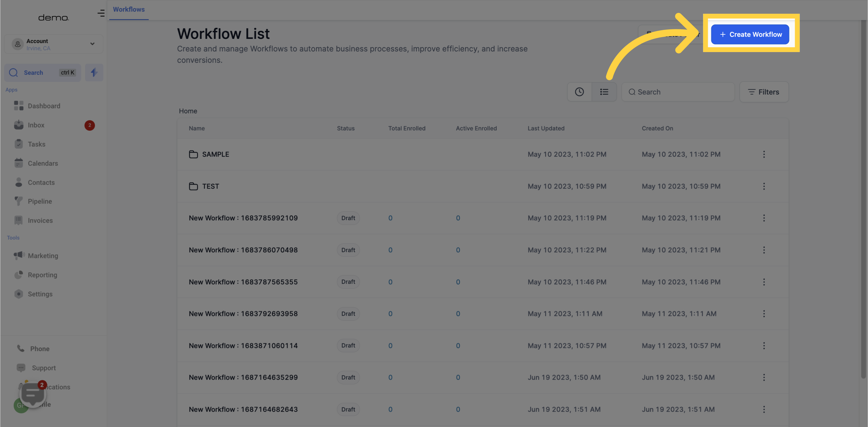
Task: Click Draft status of workflow 1683871060114
Action: [348, 346]
